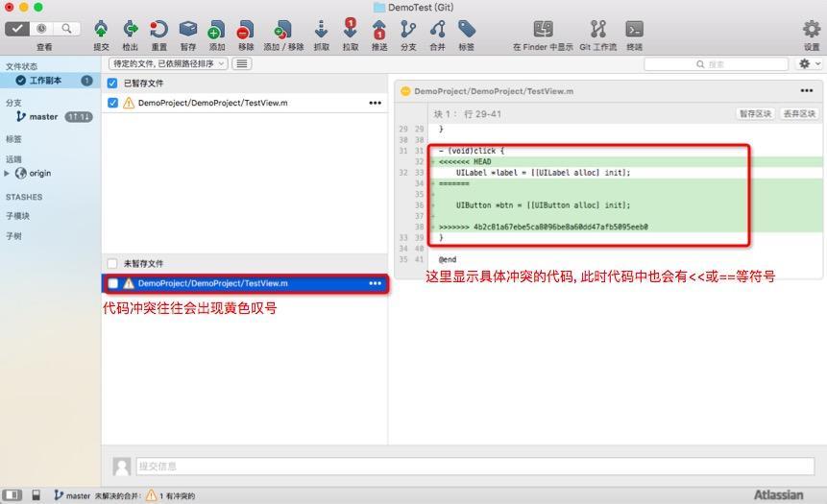
Task: Click the Tags sidebar section
Action: point(13,139)
